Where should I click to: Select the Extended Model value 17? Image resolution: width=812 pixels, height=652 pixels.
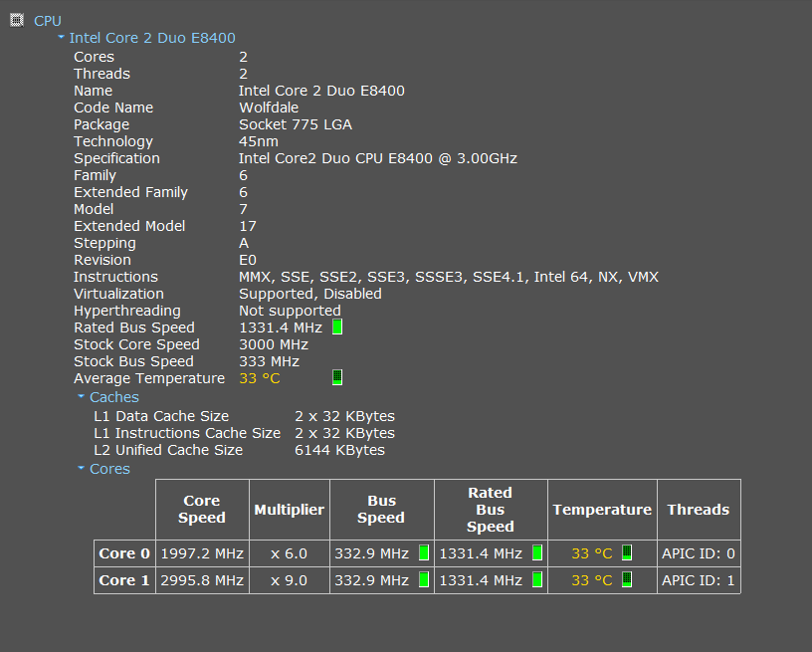(248, 226)
